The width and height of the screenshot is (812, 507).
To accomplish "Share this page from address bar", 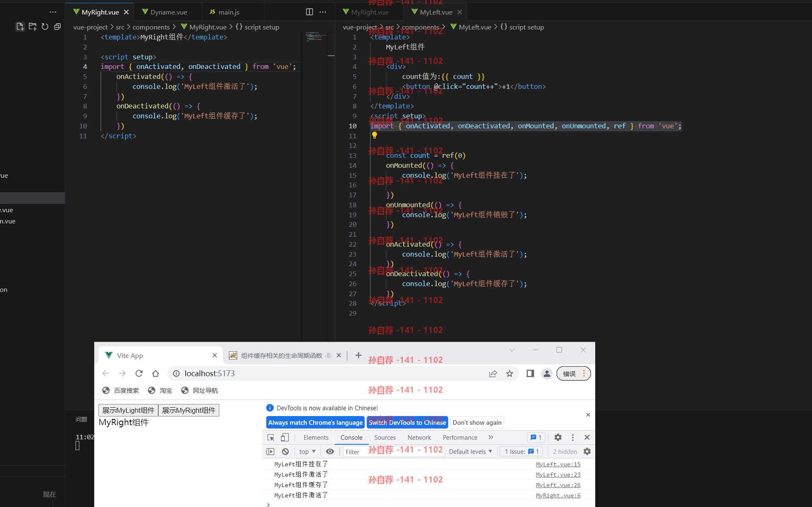I will pyautogui.click(x=493, y=373).
